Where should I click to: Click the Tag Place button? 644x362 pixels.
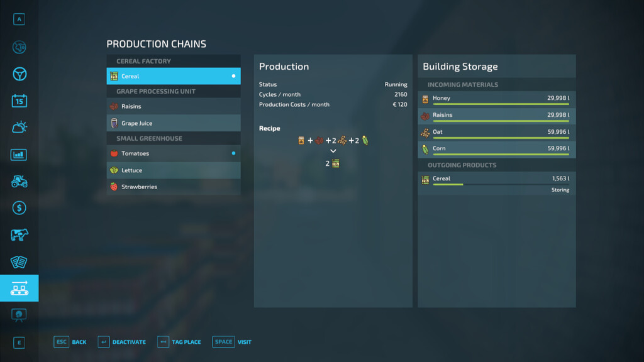(179, 342)
